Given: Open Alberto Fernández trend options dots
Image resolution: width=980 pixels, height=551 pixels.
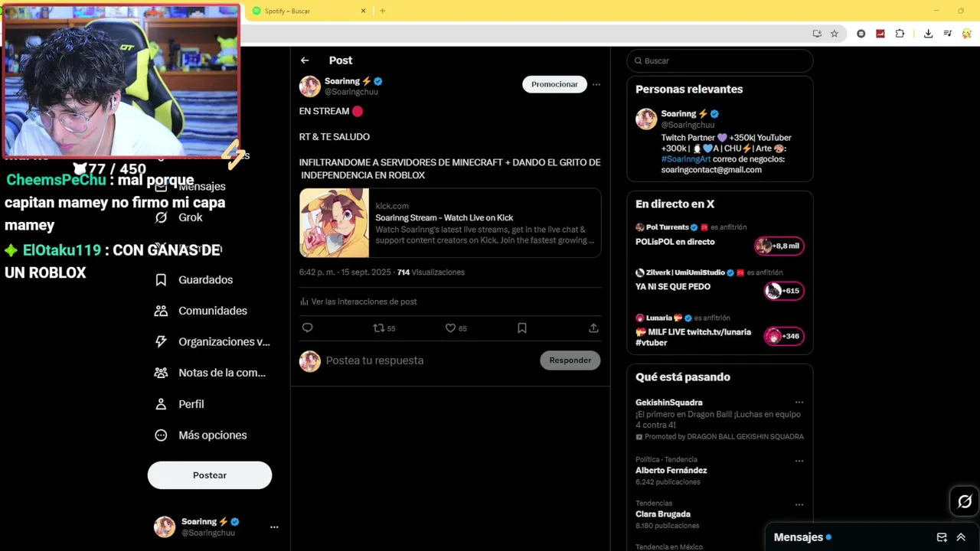Looking at the screenshot, I should click(799, 461).
